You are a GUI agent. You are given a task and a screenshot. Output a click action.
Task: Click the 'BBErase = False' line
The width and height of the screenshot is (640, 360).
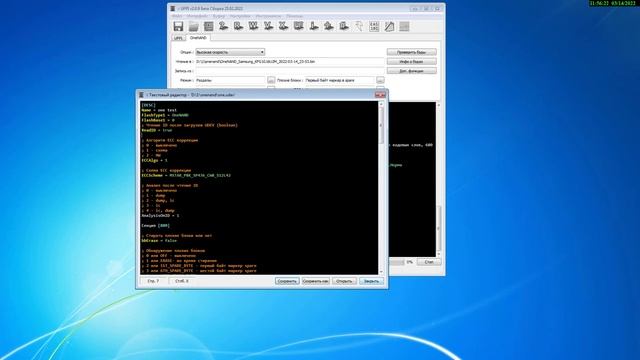click(x=159, y=241)
